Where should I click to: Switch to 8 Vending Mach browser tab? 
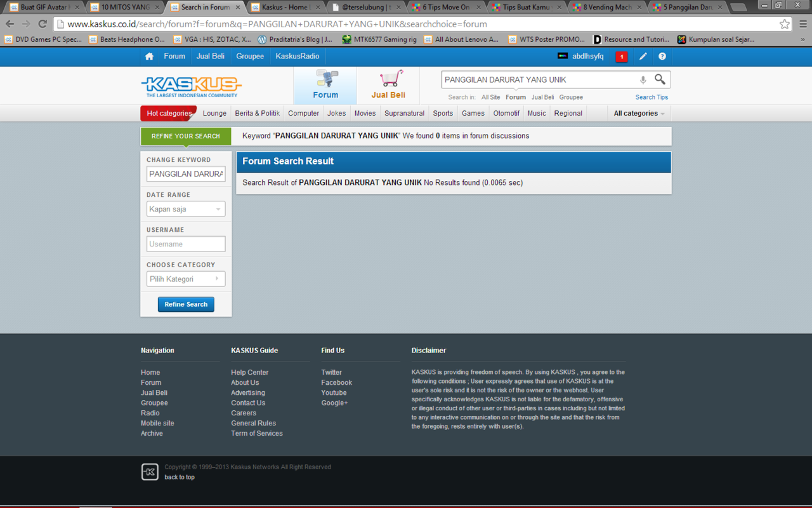pos(607,8)
